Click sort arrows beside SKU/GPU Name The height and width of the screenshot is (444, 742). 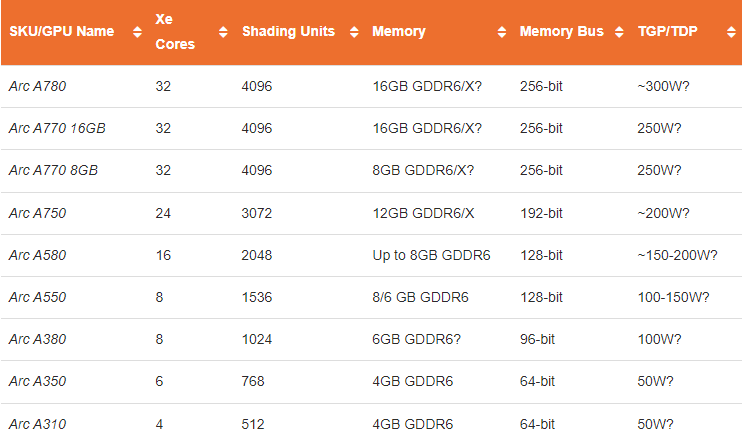tap(136, 32)
